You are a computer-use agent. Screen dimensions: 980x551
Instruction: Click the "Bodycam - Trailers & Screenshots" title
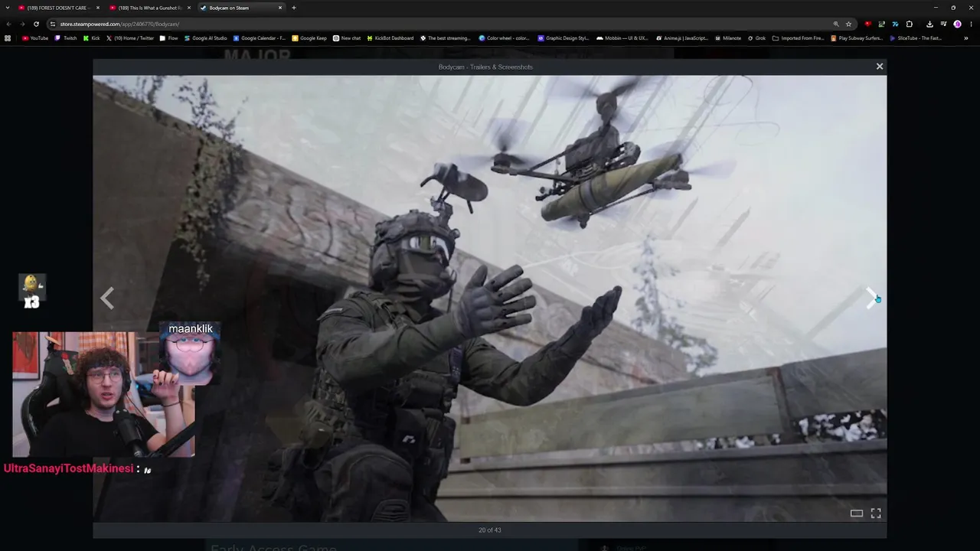tap(485, 67)
